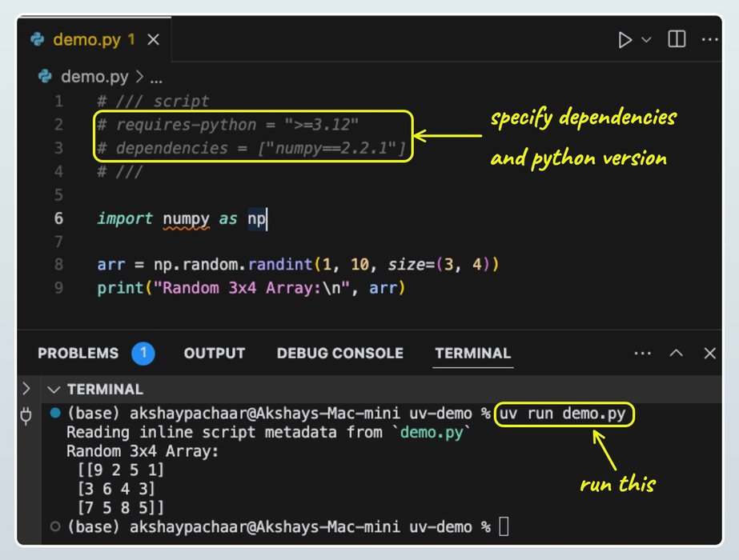
Task: Expand the breadcrumb ellipsis symbol list
Action: [x=156, y=78]
